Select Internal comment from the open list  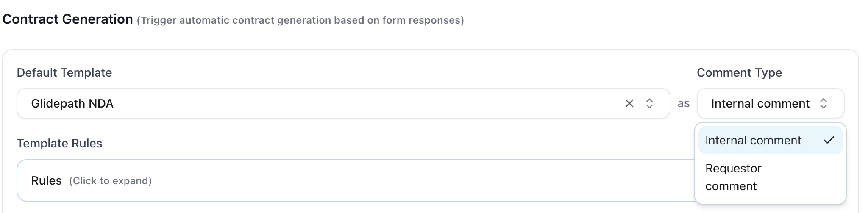coord(753,140)
